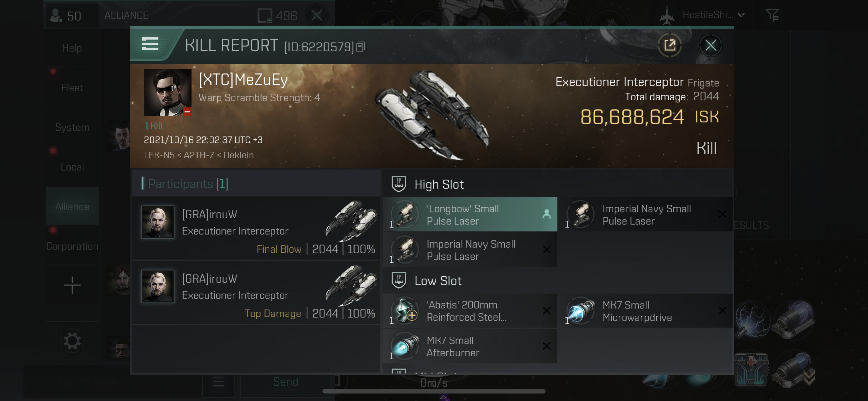The height and width of the screenshot is (401, 868).
Task: Switch to the Corporation chat tab
Action: 72,246
